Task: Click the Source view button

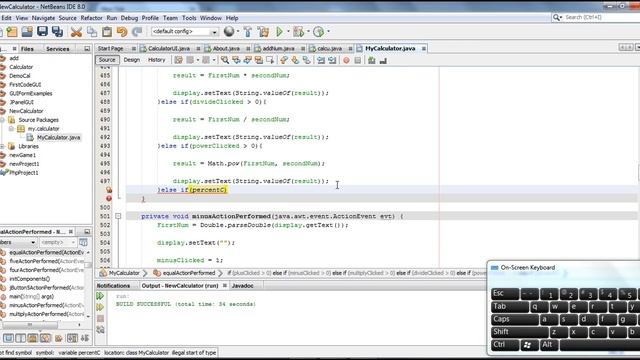Action: pos(107,60)
